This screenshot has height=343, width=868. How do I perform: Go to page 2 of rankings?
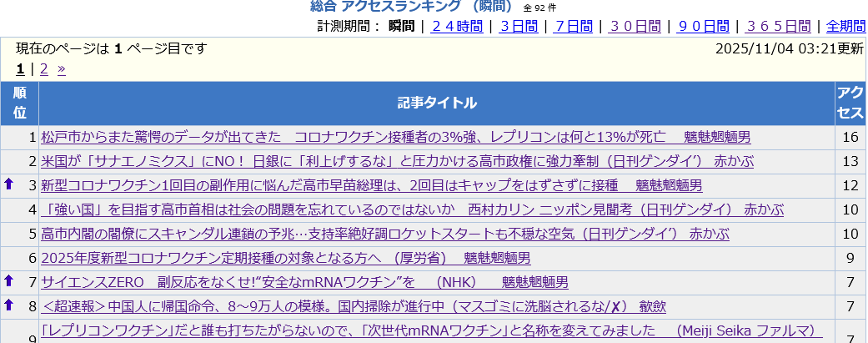pos(44,69)
